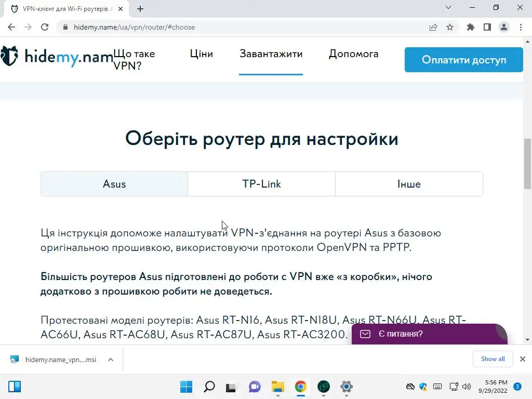Reload the page with the refresh icon
Screen dimensions: 532x399
45,27
